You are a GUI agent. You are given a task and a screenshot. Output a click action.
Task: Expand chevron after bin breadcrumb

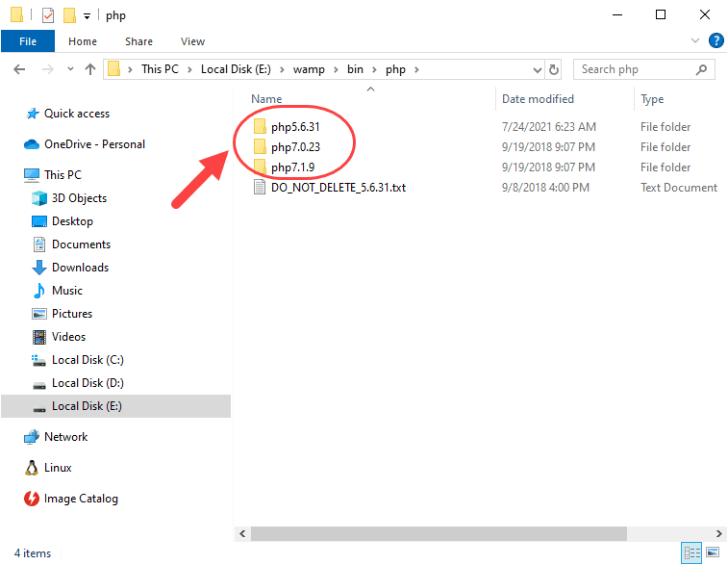tap(374, 69)
